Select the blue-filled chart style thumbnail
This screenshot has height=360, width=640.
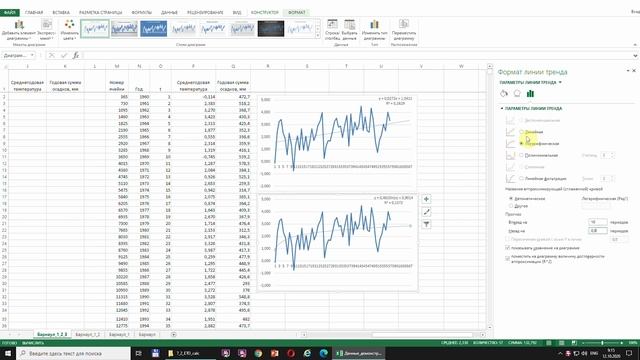153,29
